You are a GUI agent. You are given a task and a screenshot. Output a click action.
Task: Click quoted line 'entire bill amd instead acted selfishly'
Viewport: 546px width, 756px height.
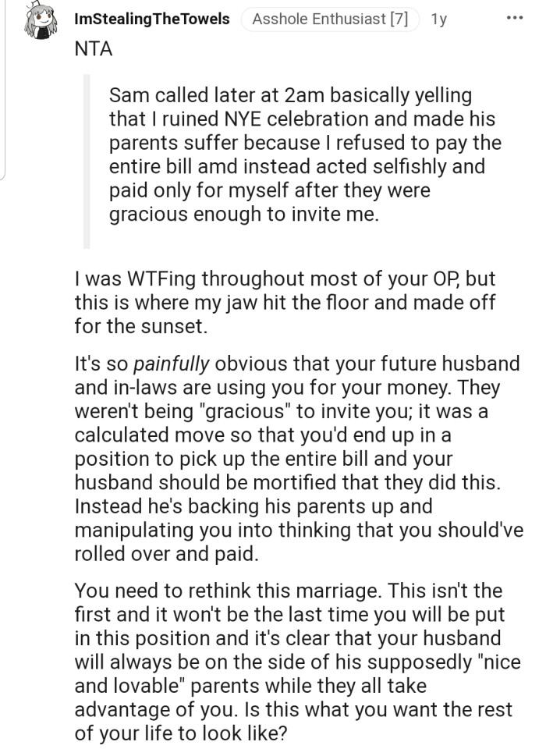(x=296, y=167)
